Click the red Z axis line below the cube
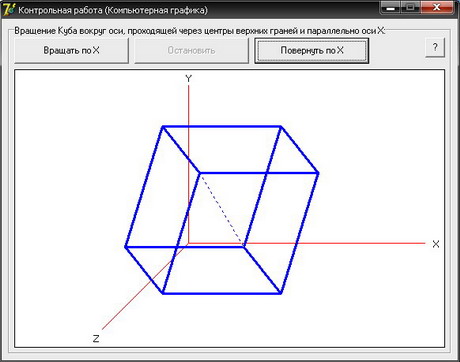The image size is (460, 362). click(130, 303)
